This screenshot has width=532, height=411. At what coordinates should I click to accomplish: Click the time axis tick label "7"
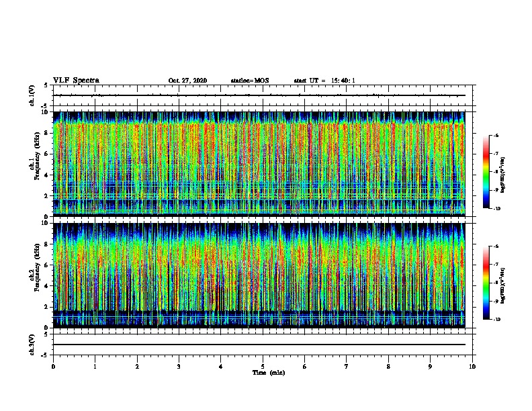[x=347, y=367]
